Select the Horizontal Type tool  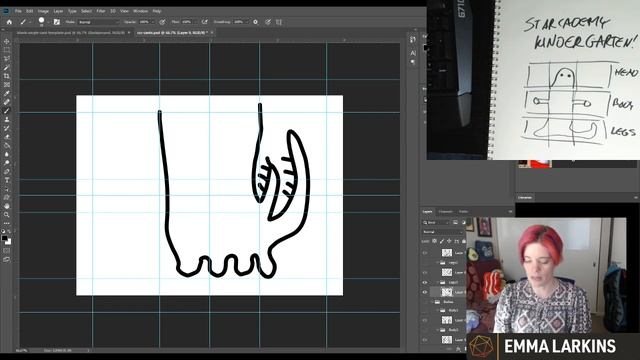point(7,180)
